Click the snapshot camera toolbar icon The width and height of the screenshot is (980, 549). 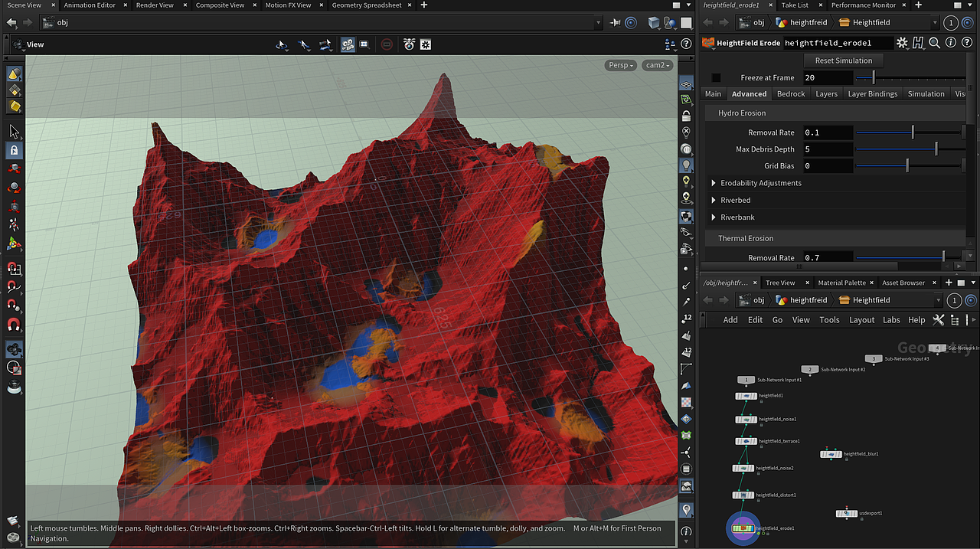coord(409,44)
